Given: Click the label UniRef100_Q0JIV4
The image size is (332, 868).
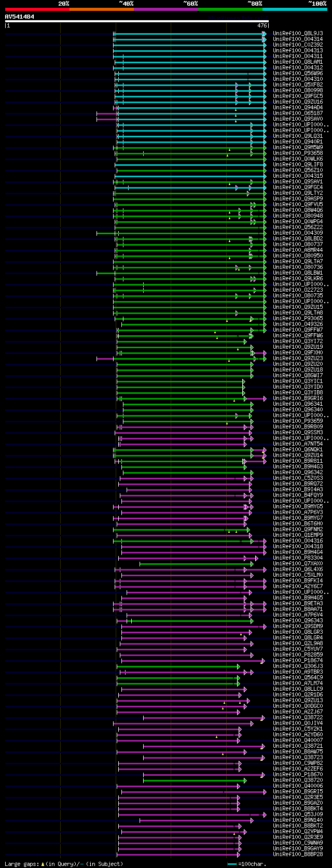Looking at the screenshot, I should [298, 723].
